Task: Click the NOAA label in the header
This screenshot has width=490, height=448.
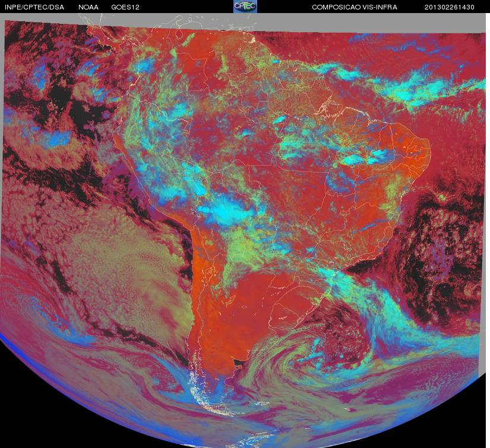Action: pyautogui.click(x=88, y=7)
